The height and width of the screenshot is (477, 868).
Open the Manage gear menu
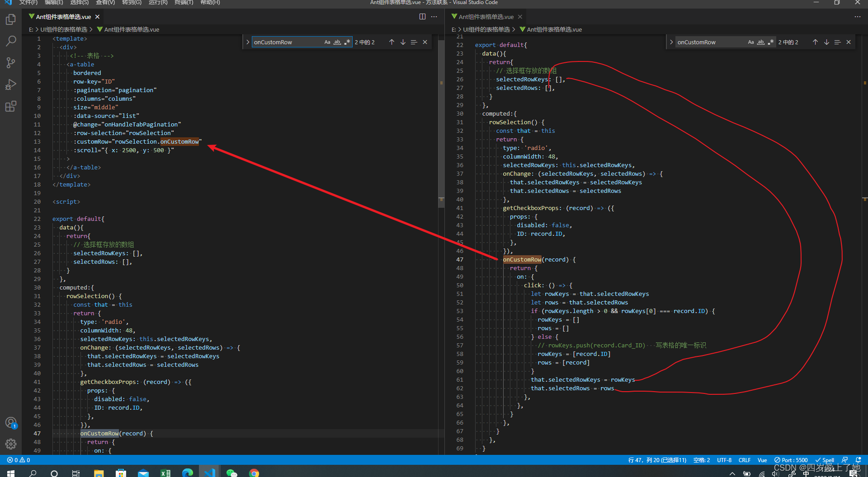coord(11,444)
